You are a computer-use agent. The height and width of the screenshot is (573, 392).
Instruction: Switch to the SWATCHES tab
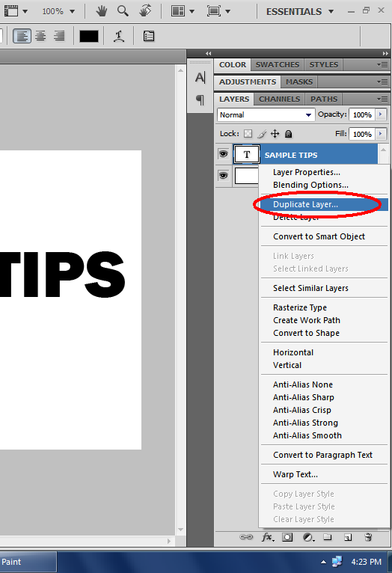(278, 64)
